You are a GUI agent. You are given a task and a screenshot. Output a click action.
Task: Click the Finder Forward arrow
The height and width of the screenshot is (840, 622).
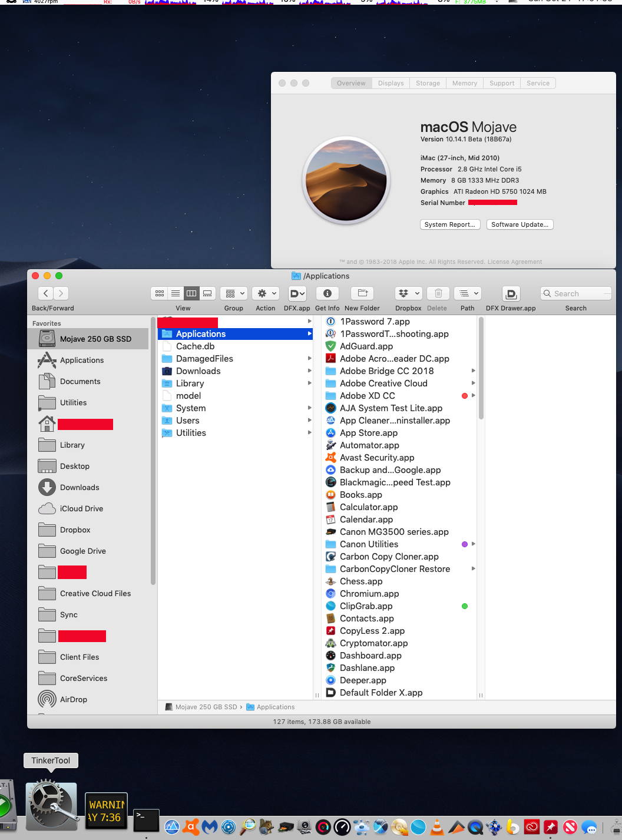61,293
